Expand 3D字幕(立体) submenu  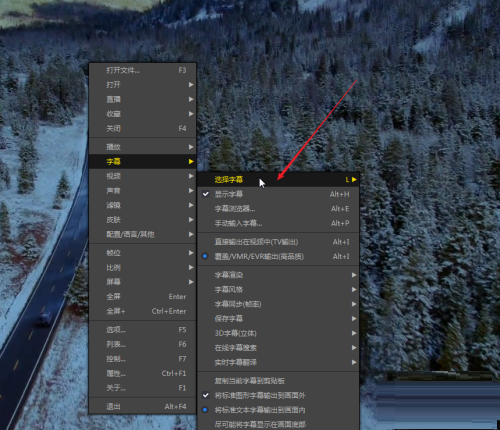pyautogui.click(x=279, y=333)
